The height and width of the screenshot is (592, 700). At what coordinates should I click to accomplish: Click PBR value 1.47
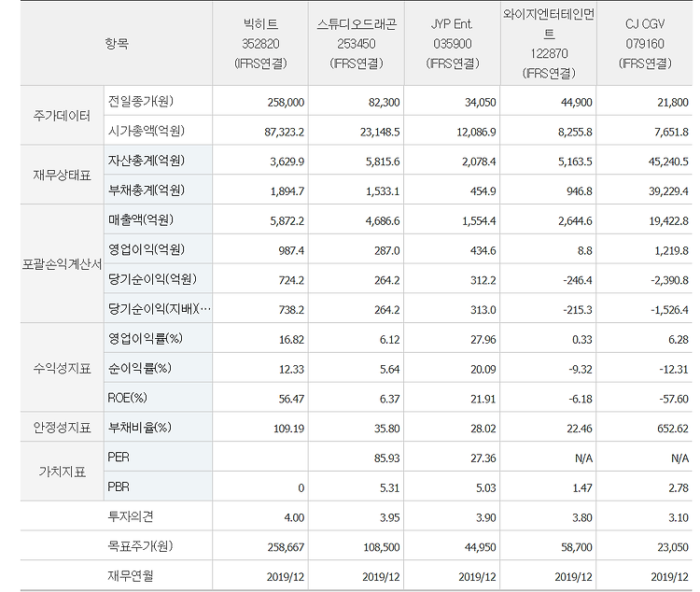coord(582,488)
